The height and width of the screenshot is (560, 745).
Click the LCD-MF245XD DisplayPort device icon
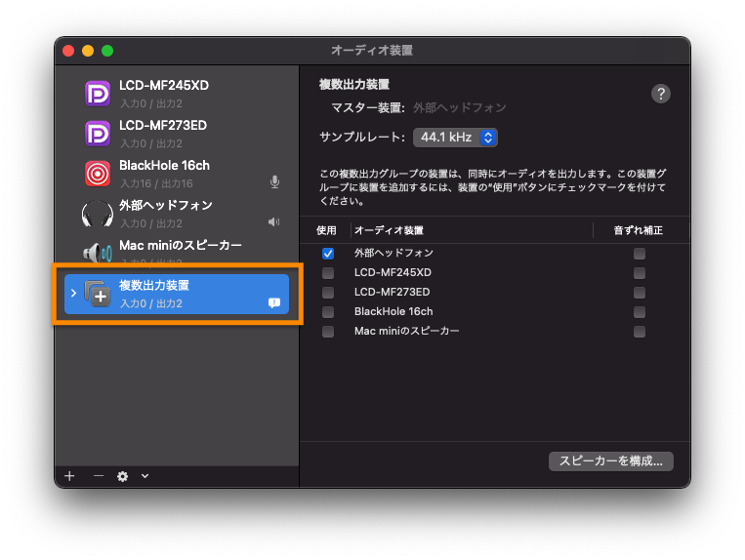(98, 94)
